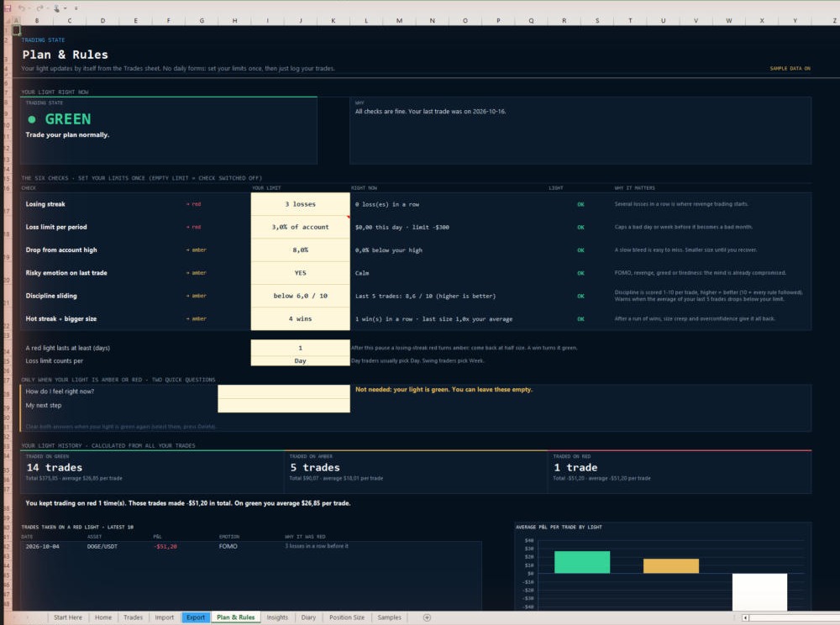Viewport: 840px width, 625px height.
Task: Select column header M
Action: click(399, 20)
